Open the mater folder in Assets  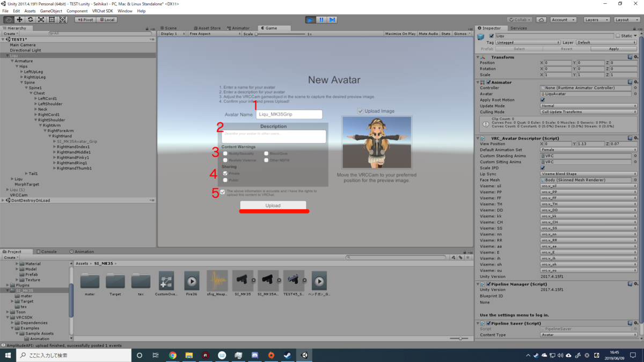click(90, 284)
